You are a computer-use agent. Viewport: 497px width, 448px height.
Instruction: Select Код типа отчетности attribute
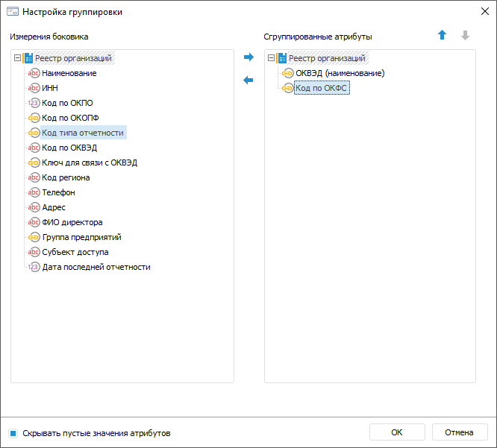click(x=83, y=133)
